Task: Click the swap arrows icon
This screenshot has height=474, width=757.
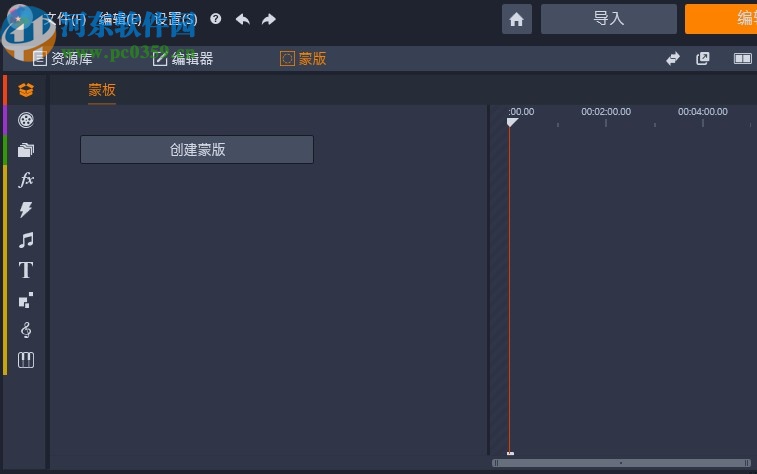Action: 673,59
